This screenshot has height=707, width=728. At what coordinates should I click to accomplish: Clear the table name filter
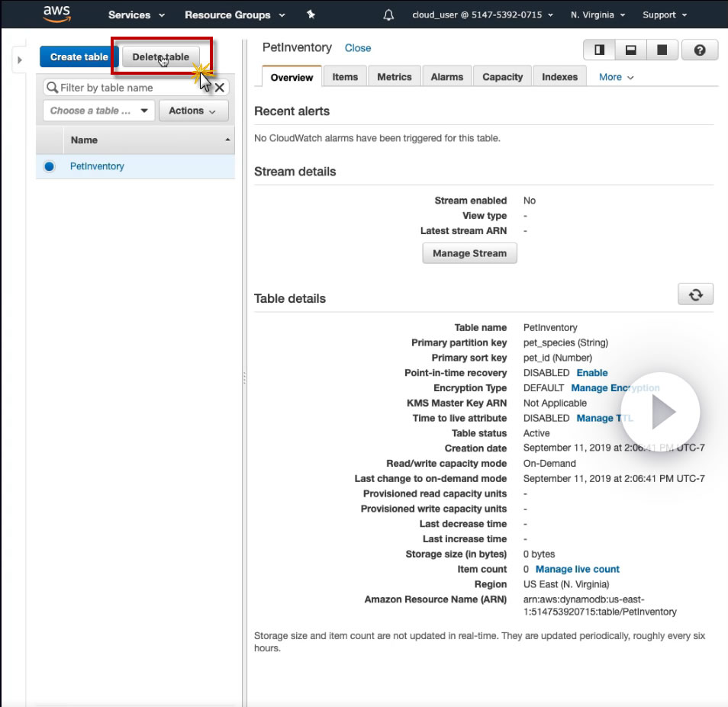click(220, 87)
